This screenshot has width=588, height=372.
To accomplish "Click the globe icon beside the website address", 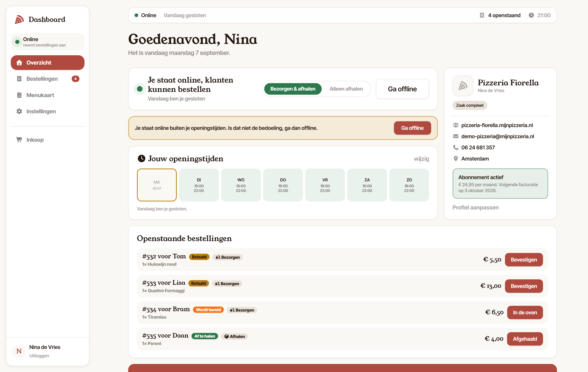I will click(x=456, y=125).
